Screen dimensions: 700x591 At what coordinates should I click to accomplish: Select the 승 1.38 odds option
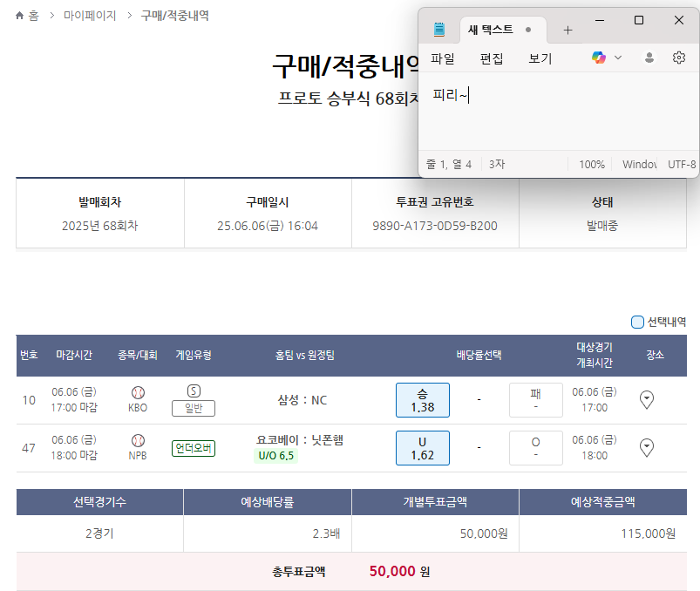click(422, 400)
